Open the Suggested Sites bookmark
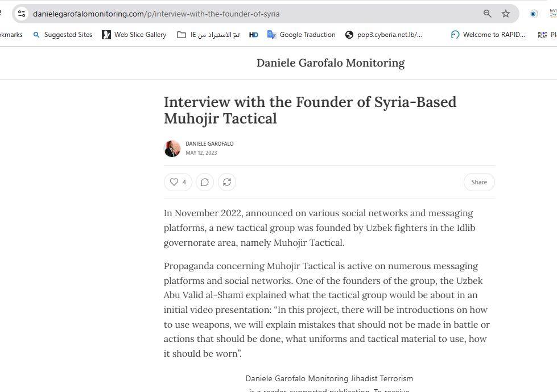The height and width of the screenshot is (392, 557). coord(63,35)
